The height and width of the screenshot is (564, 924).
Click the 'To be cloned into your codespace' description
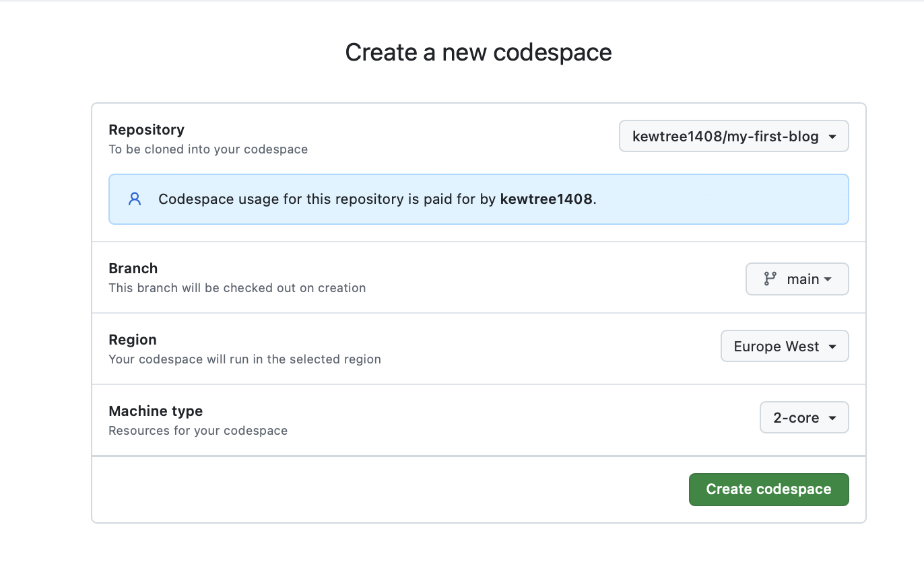click(208, 149)
